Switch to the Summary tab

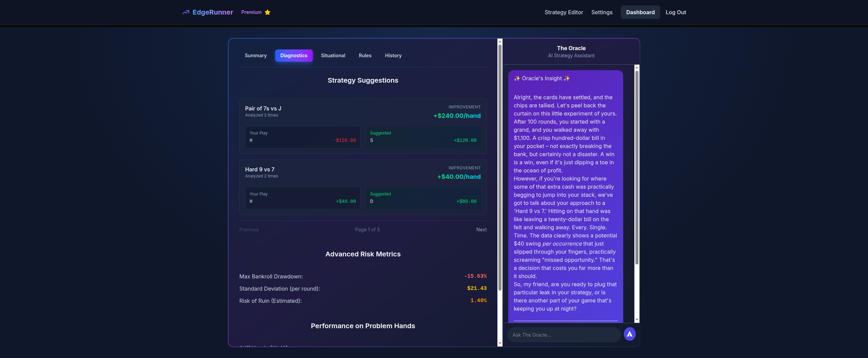coord(256,55)
